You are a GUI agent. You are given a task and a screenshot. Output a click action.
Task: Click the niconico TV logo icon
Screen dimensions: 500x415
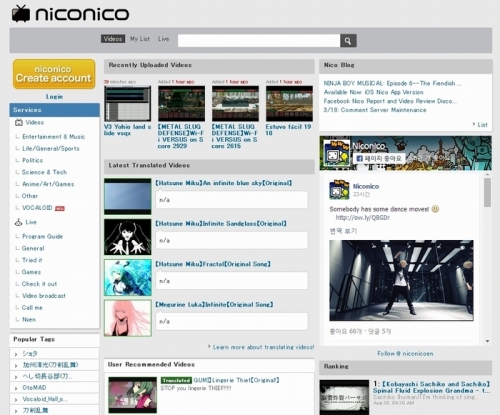click(21, 14)
